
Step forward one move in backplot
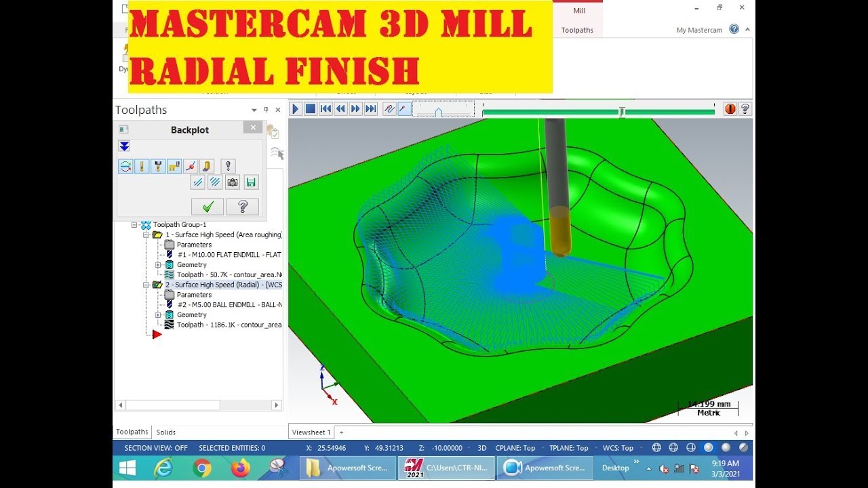355,108
